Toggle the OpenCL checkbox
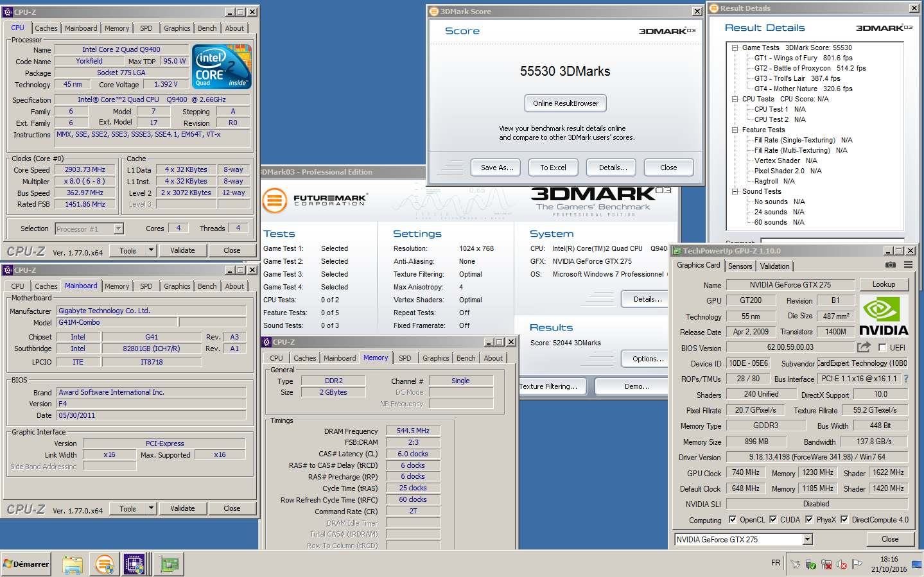This screenshot has height=577, width=924. click(x=733, y=520)
